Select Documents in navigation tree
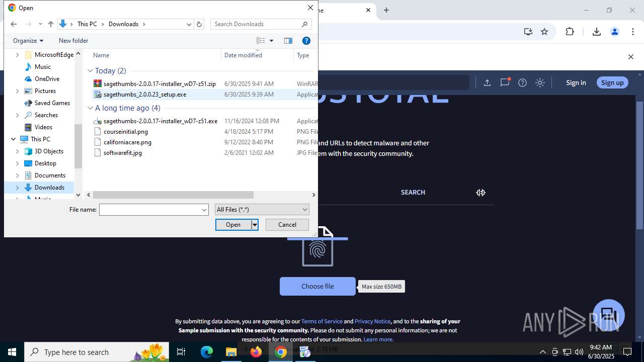 pos(50,175)
